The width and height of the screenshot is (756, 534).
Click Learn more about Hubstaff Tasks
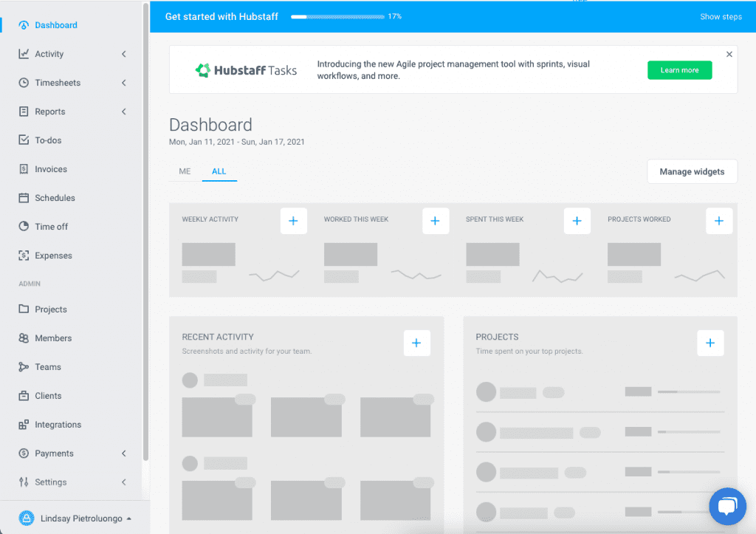pos(679,69)
